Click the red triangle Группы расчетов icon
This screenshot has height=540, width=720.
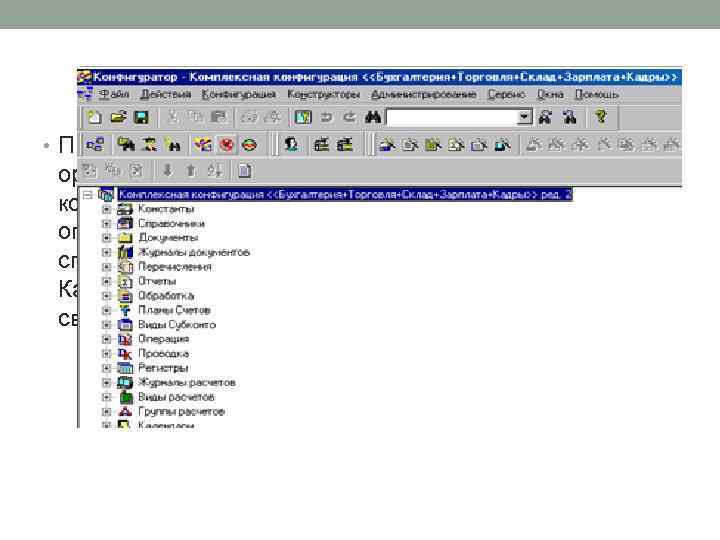[125, 411]
